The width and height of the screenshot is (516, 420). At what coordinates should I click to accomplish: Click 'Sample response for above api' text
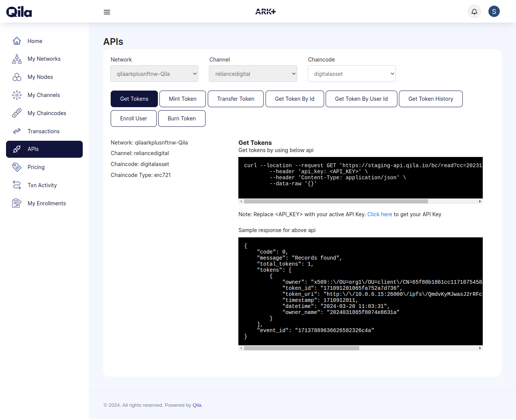click(277, 230)
